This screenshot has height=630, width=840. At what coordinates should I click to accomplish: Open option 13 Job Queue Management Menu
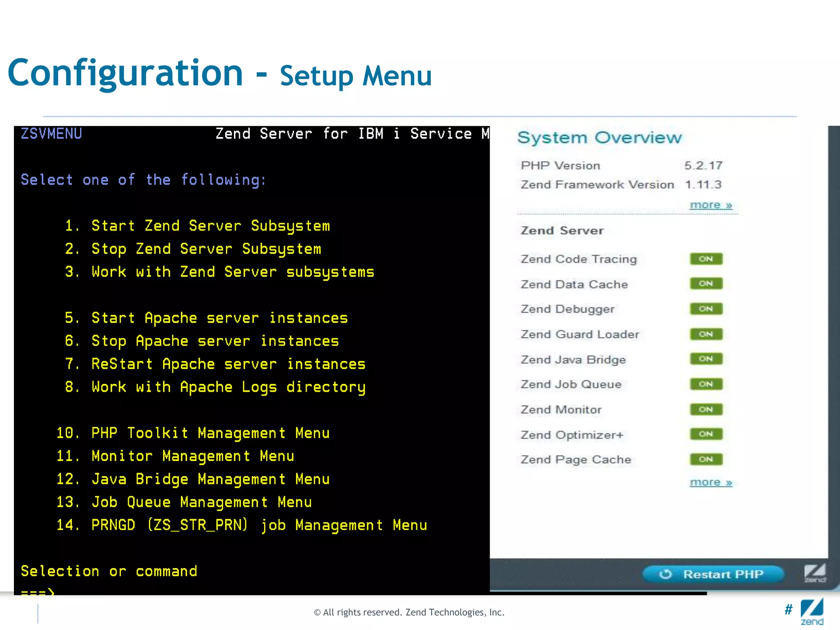184,502
